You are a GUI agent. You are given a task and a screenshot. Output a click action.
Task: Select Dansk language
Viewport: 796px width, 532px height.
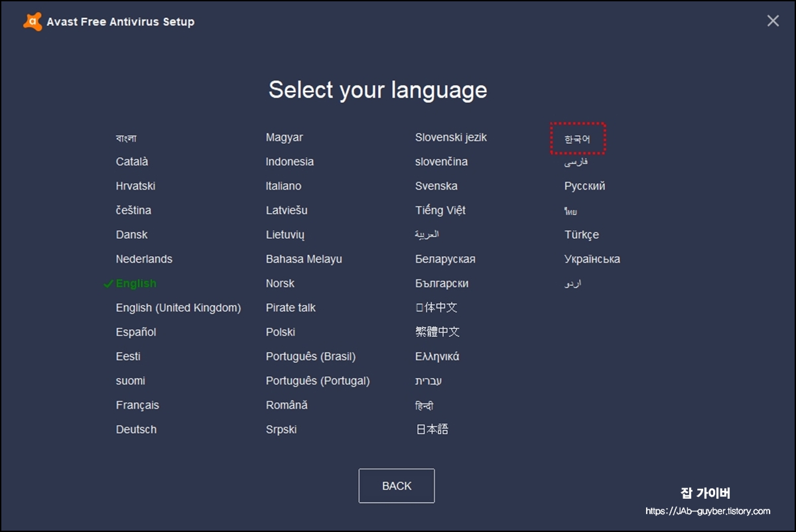pos(131,235)
